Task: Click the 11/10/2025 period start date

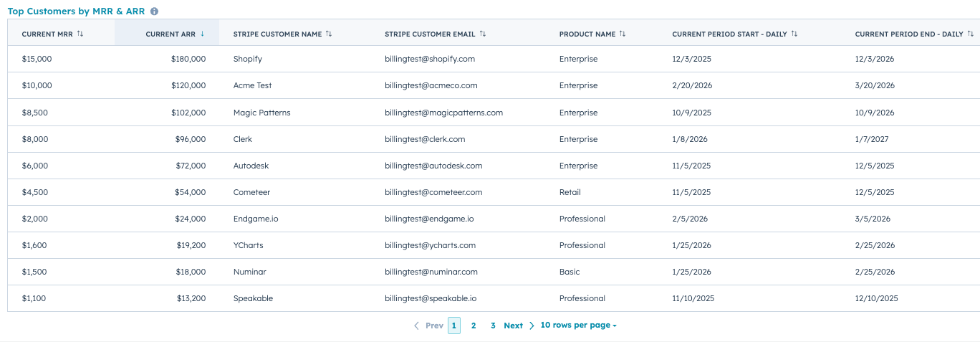Action: pyautogui.click(x=693, y=298)
